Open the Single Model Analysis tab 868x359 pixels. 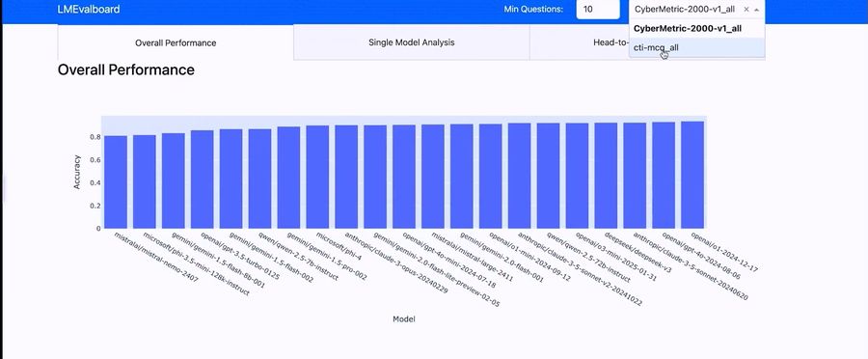411,42
